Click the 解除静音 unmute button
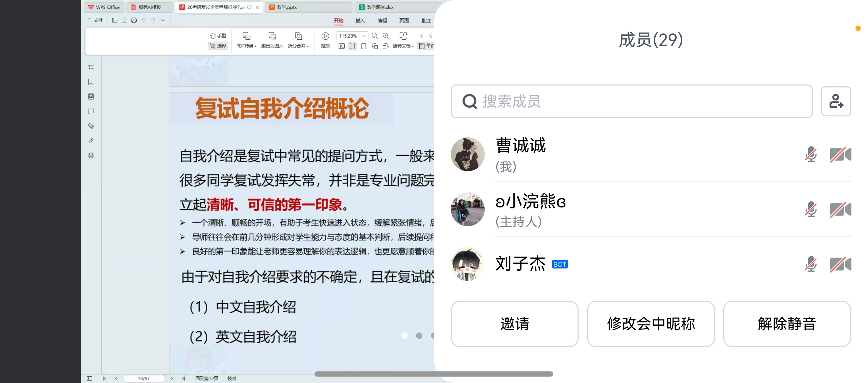The image size is (868, 383). [786, 324]
